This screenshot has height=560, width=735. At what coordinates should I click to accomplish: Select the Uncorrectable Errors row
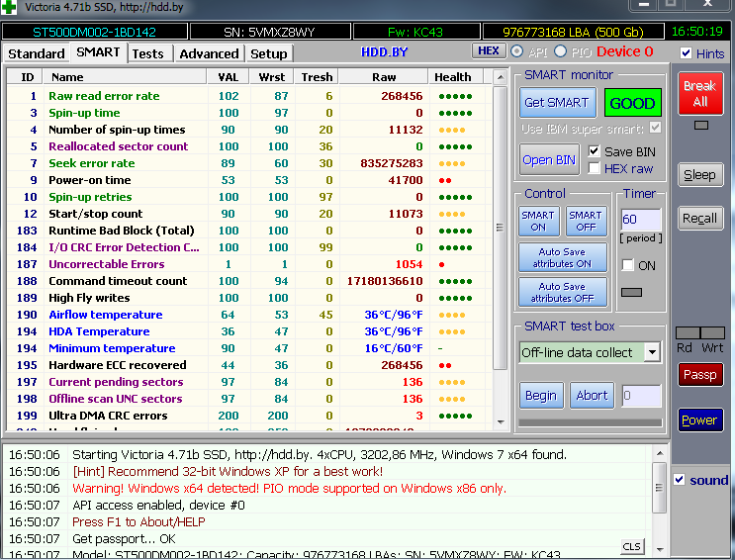pyautogui.click(x=249, y=264)
